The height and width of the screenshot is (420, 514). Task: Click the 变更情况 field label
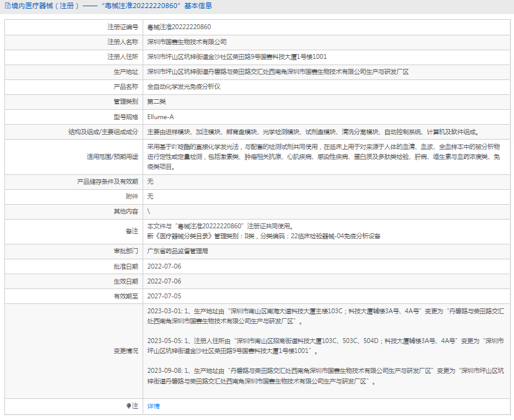[x=126, y=351]
